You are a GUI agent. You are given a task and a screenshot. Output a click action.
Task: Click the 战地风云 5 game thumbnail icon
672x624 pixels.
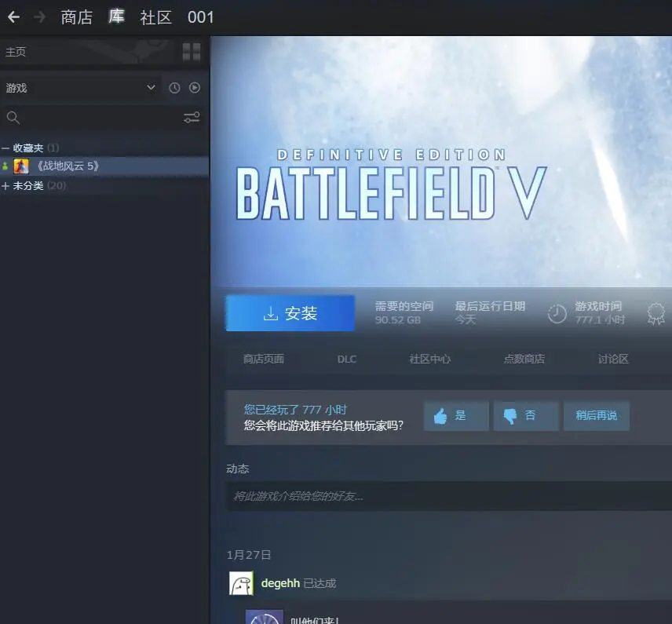tap(21, 166)
